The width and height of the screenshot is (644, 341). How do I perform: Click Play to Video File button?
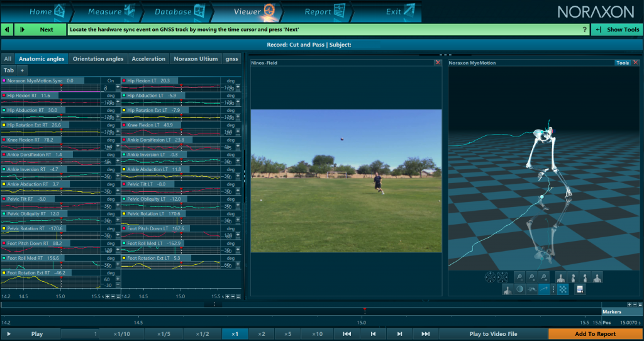pos(493,334)
